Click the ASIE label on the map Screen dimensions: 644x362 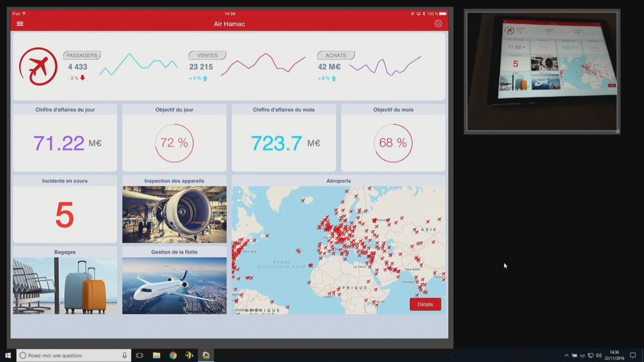(x=429, y=229)
